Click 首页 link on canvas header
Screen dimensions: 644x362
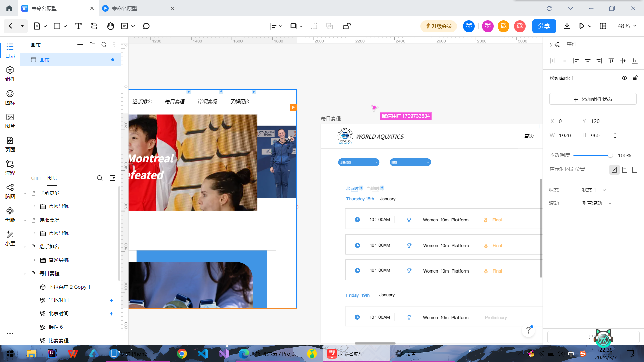[x=529, y=136]
